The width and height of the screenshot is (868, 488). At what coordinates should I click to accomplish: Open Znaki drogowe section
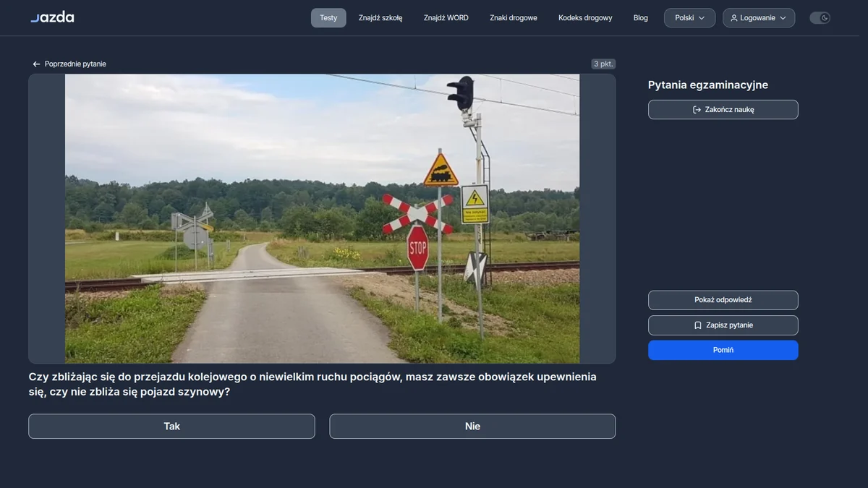pyautogui.click(x=514, y=18)
